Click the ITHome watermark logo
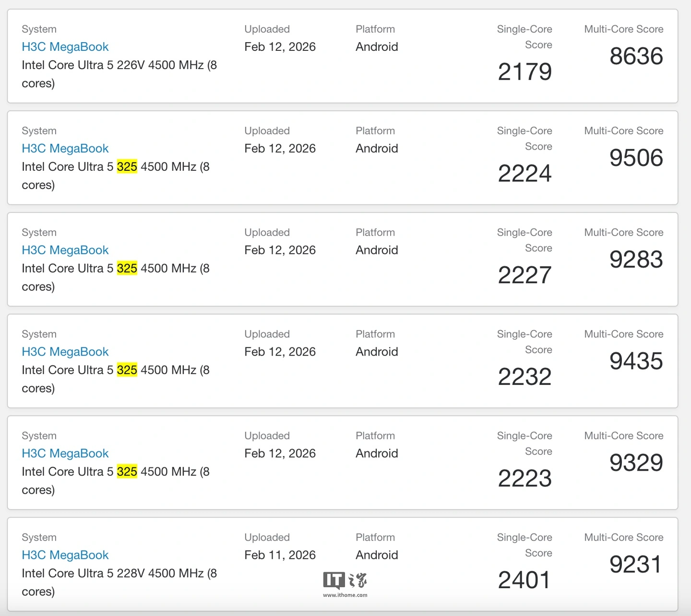The height and width of the screenshot is (616, 691). [345, 580]
